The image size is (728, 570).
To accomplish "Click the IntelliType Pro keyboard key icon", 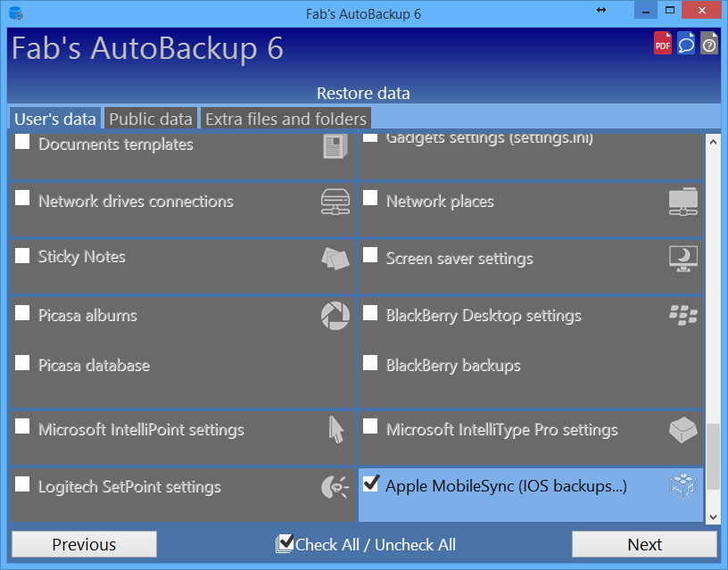I will tap(683, 430).
